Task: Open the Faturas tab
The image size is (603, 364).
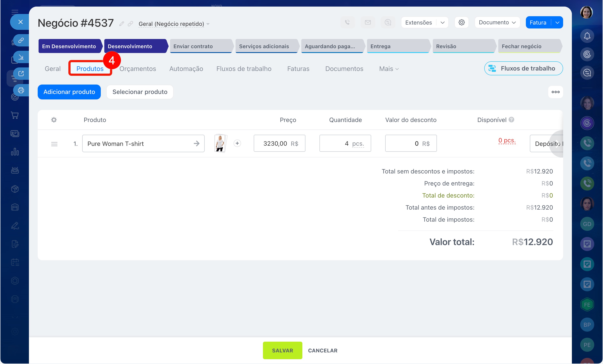Action: (298, 69)
